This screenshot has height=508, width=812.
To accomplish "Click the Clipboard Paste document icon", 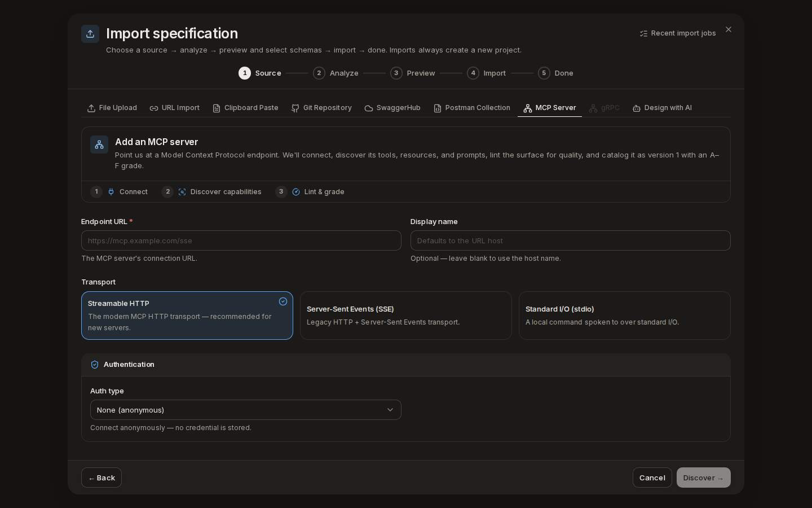I will [x=217, y=108].
